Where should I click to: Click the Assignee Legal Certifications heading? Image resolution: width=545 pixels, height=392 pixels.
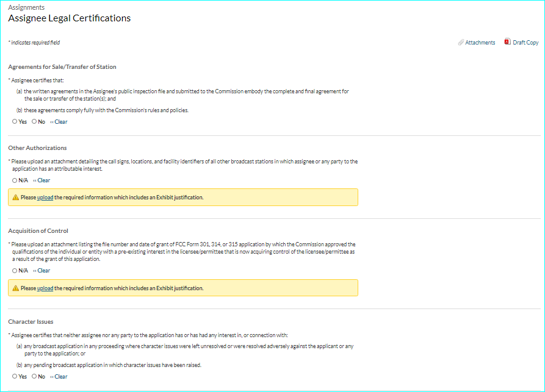click(70, 18)
